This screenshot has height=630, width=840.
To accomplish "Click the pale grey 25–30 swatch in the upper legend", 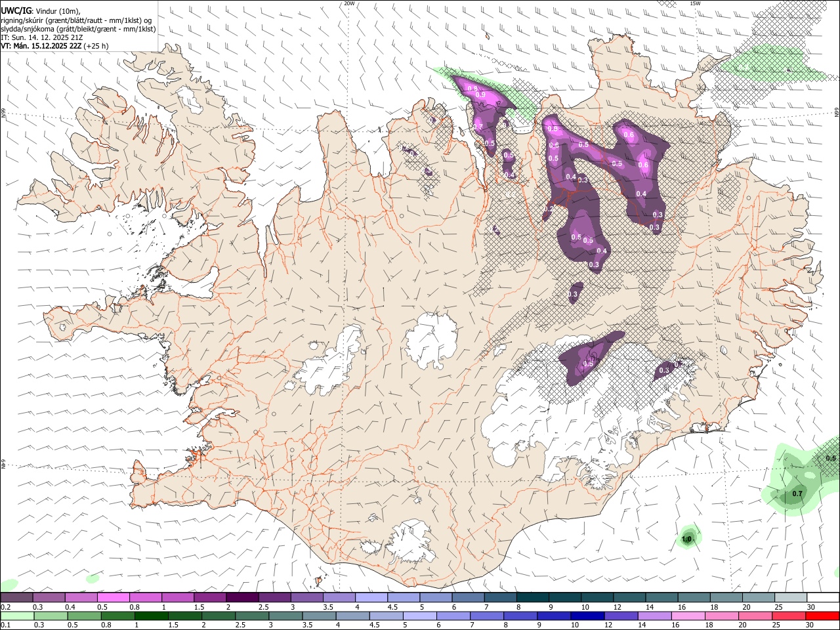I will coord(791,598).
